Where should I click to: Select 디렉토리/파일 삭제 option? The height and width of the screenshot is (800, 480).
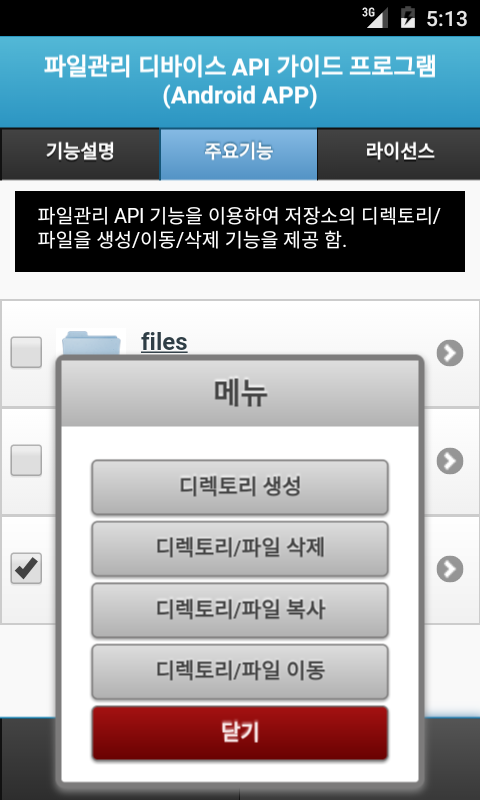[x=240, y=548]
